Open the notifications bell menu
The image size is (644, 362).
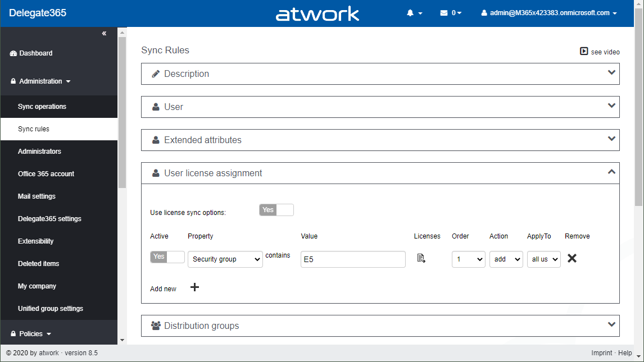pos(414,13)
